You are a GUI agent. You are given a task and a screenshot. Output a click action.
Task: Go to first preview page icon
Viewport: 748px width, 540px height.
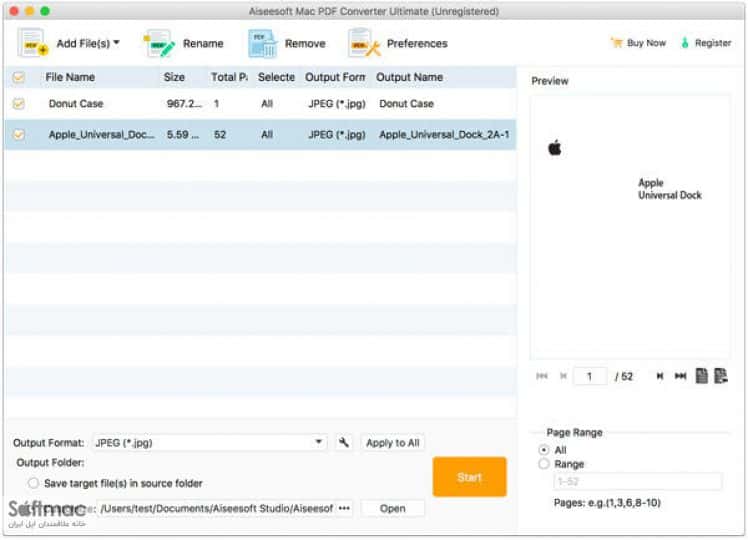(542, 376)
